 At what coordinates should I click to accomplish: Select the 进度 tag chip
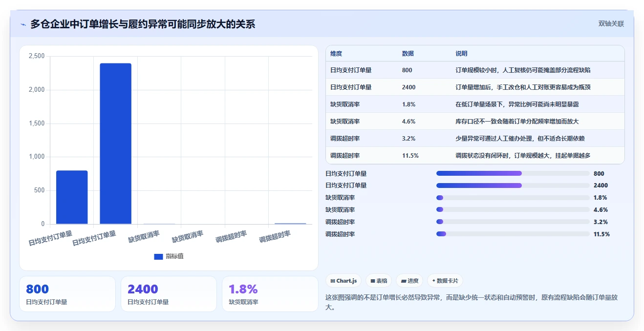pos(410,281)
